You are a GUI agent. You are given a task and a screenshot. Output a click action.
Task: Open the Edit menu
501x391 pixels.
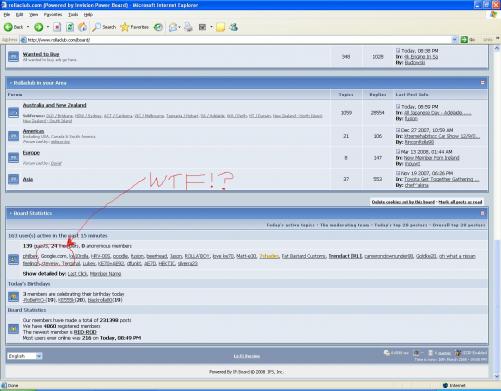[20, 15]
